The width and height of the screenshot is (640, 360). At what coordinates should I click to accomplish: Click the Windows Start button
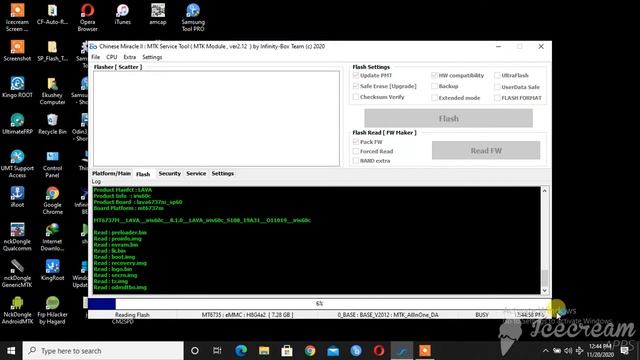[11, 351]
